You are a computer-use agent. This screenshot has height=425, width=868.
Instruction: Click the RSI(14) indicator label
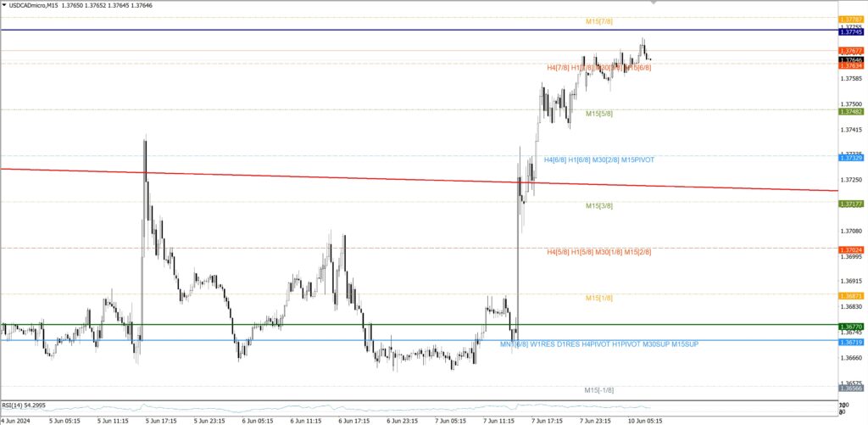point(24,405)
